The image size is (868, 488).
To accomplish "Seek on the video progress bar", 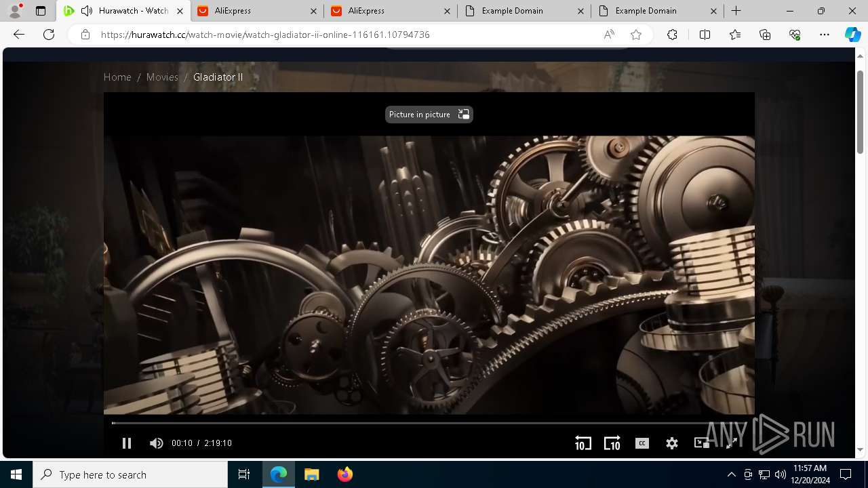I will pyautogui.click(x=429, y=423).
